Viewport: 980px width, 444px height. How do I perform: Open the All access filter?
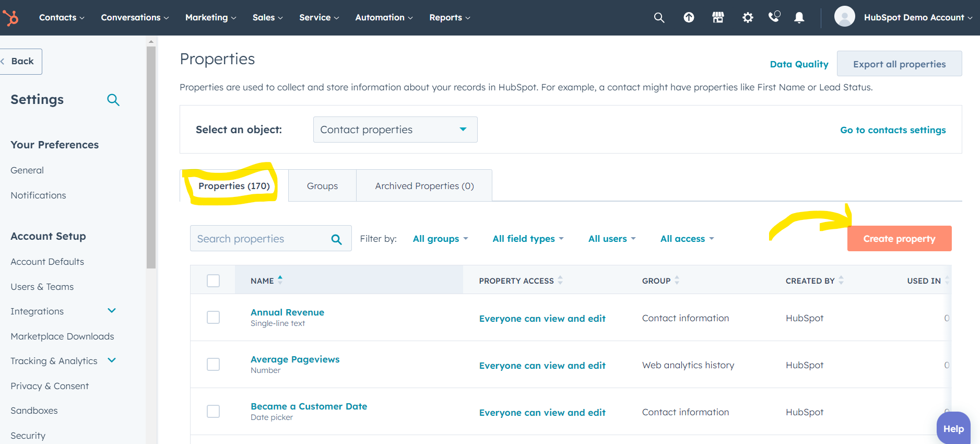[x=687, y=239]
